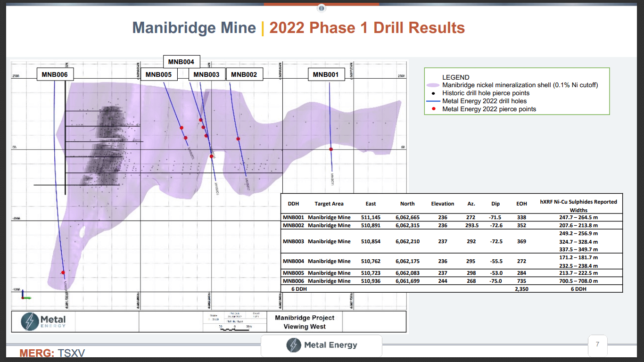Click 'Manibridge Project Viewing West' title block
Image resolution: width=644 pixels, height=362 pixels.
305,322
